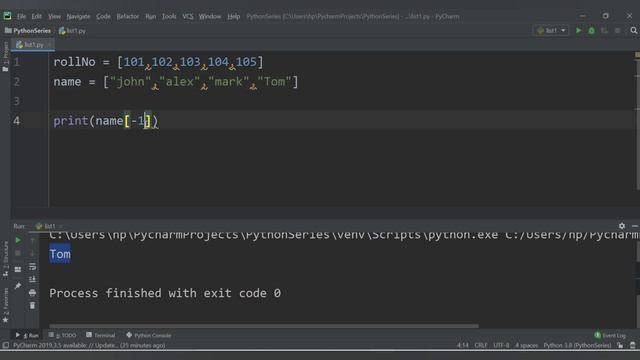Open the 4 spaces indent selector
Image resolution: width=640 pixels, height=360 pixels.
point(526,345)
